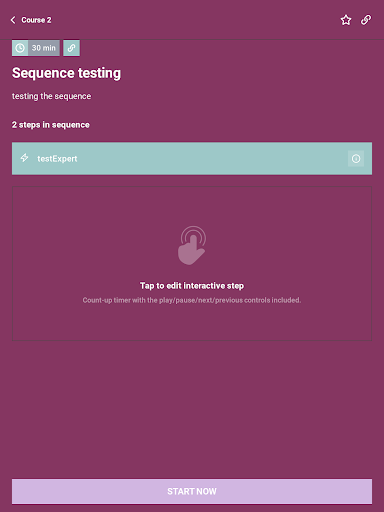Open the testExpert step row
384x512 pixels.
click(192, 159)
